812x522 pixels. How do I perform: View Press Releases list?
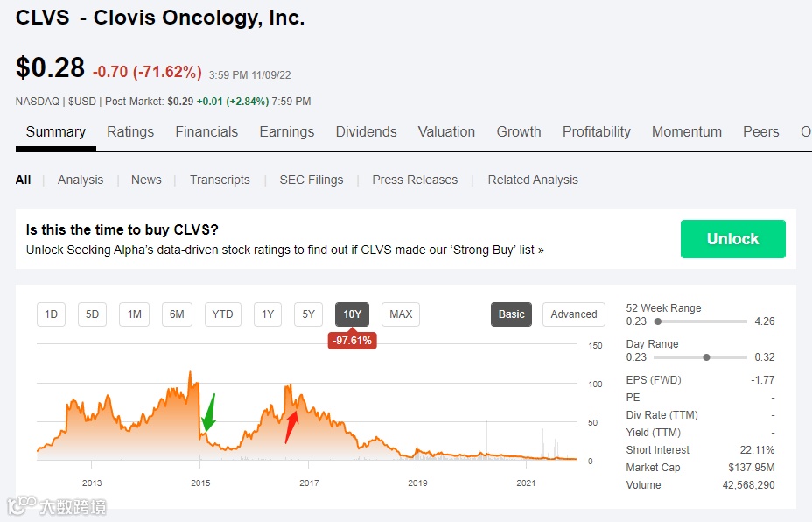tap(415, 180)
